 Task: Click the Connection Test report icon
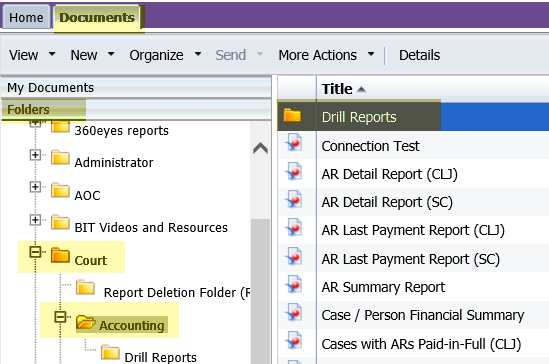[x=293, y=142]
